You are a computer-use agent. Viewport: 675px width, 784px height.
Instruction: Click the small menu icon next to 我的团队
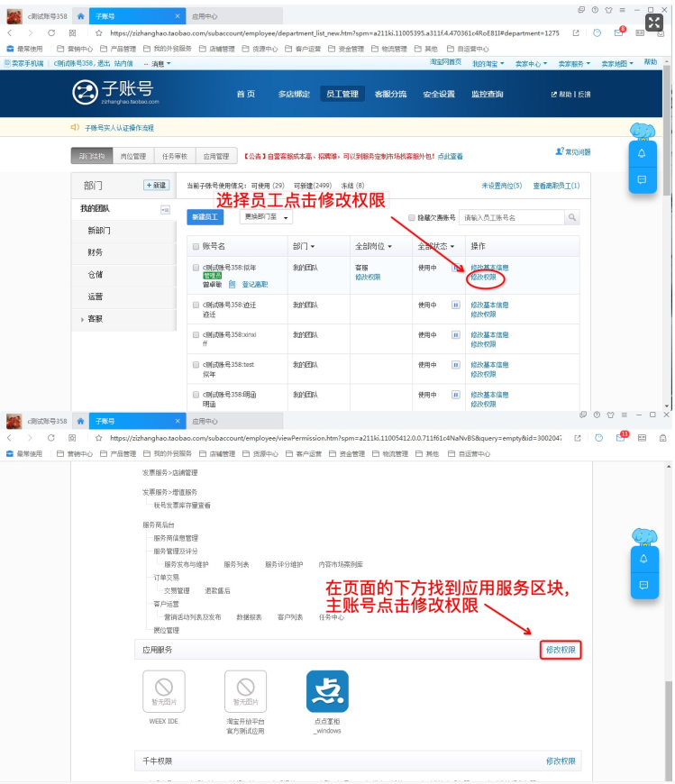click(165, 209)
